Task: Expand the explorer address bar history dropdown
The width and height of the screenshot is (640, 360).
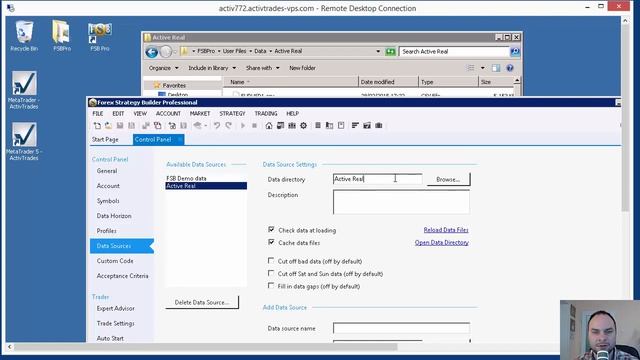Action: [378, 51]
